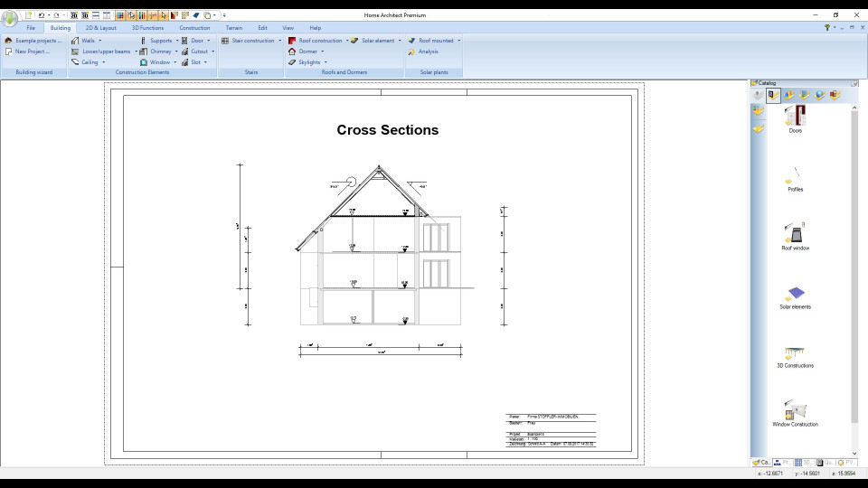
Task: Select the Stair construction tool
Action: [x=248, y=41]
